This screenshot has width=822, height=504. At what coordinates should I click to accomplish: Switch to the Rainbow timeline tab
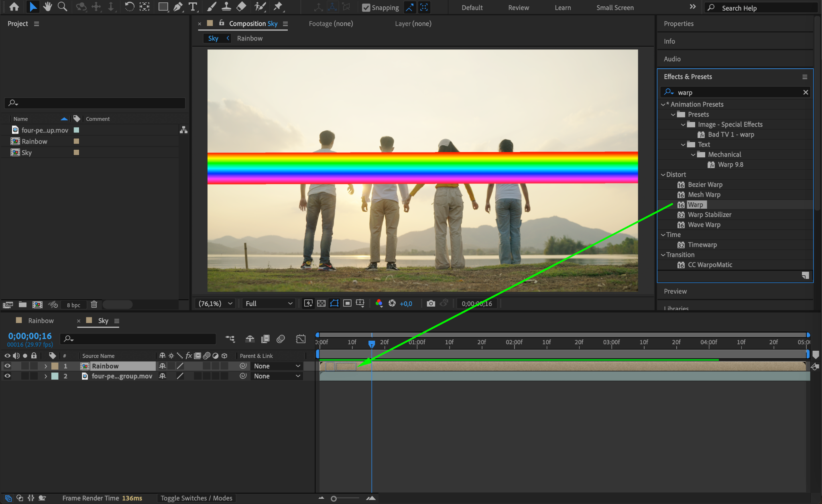click(x=41, y=321)
